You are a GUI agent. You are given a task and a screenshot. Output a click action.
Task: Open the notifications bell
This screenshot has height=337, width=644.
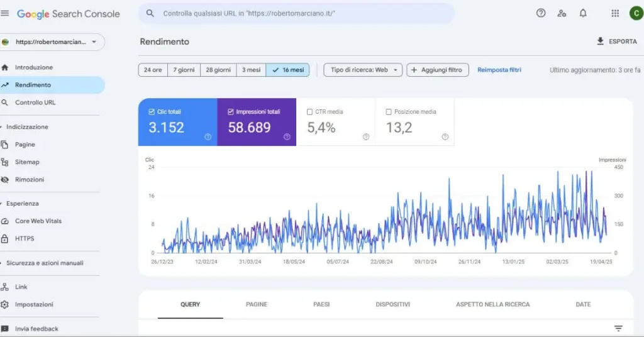click(583, 13)
